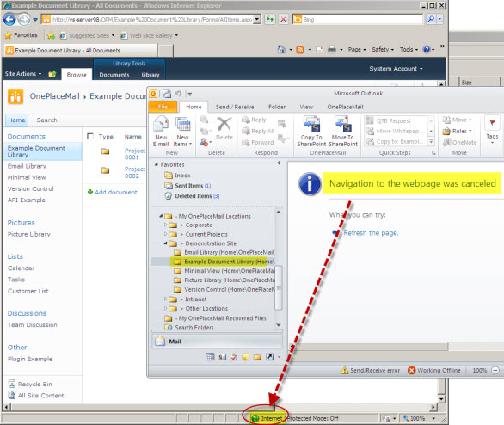Click the Tags flag icon
The height and width of the screenshot is (425, 504).
point(492,122)
